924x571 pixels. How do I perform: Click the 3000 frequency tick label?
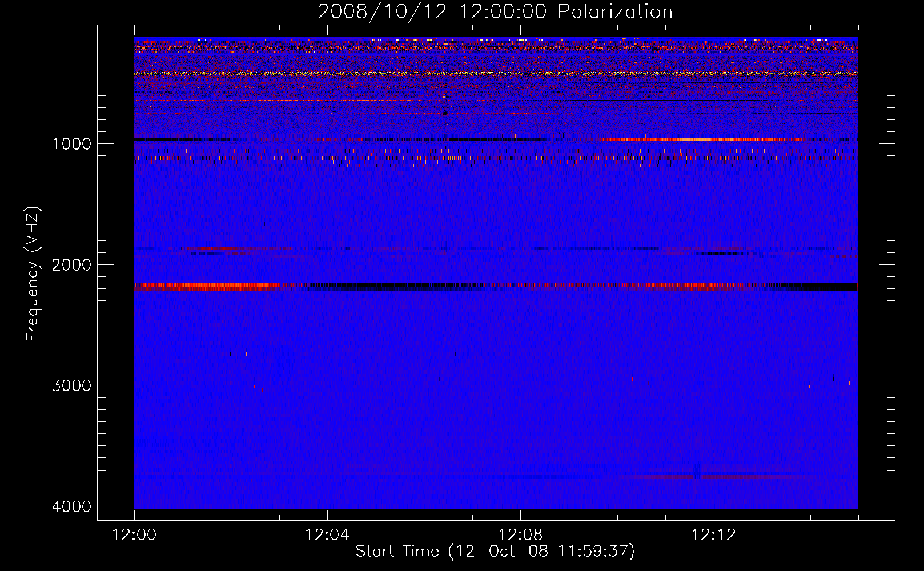tap(71, 385)
